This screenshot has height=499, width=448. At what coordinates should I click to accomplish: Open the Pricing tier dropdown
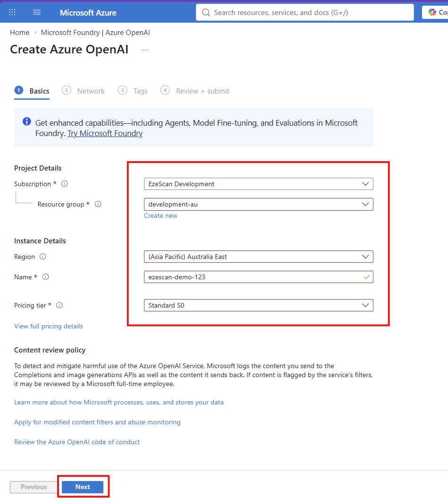pyautogui.click(x=259, y=305)
